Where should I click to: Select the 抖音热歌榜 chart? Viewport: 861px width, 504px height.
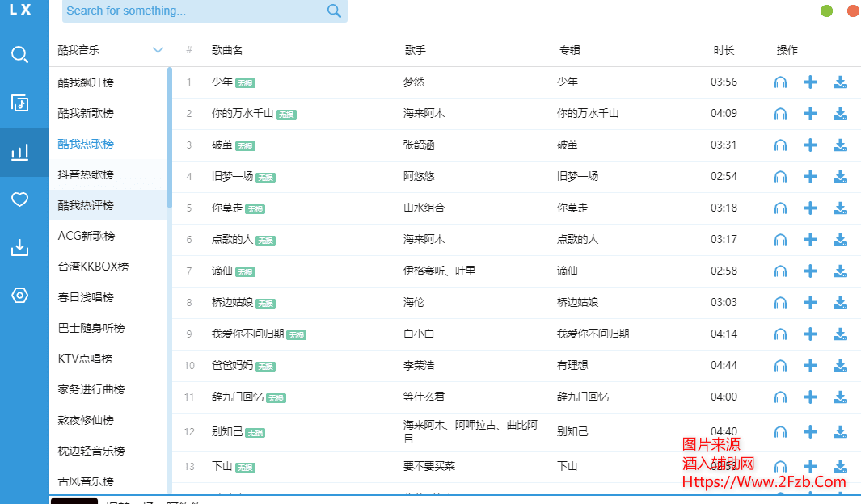[x=86, y=174]
